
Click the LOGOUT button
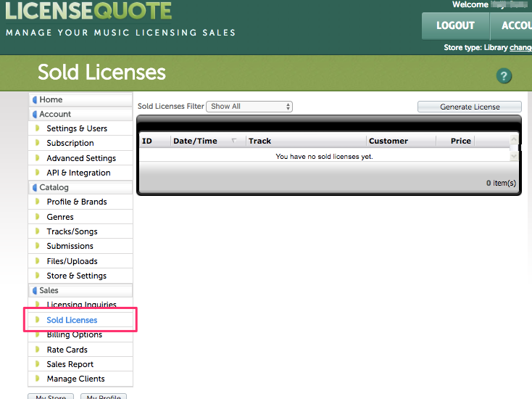(x=455, y=25)
